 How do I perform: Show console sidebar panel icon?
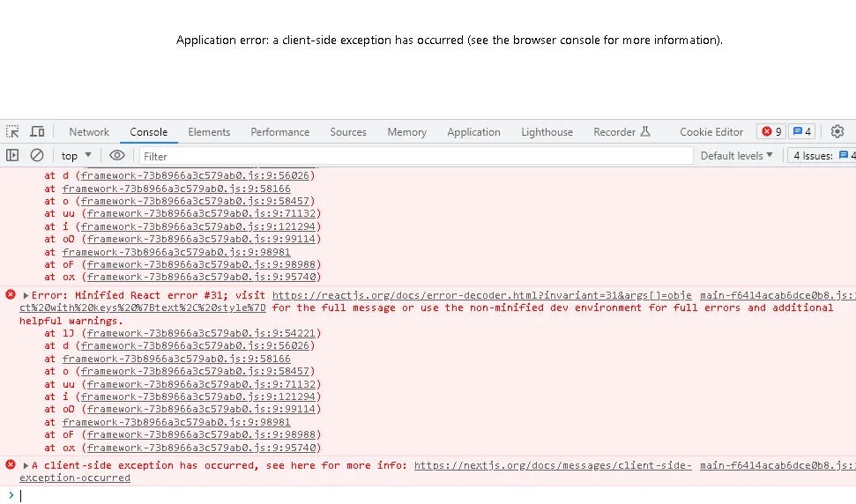point(12,155)
